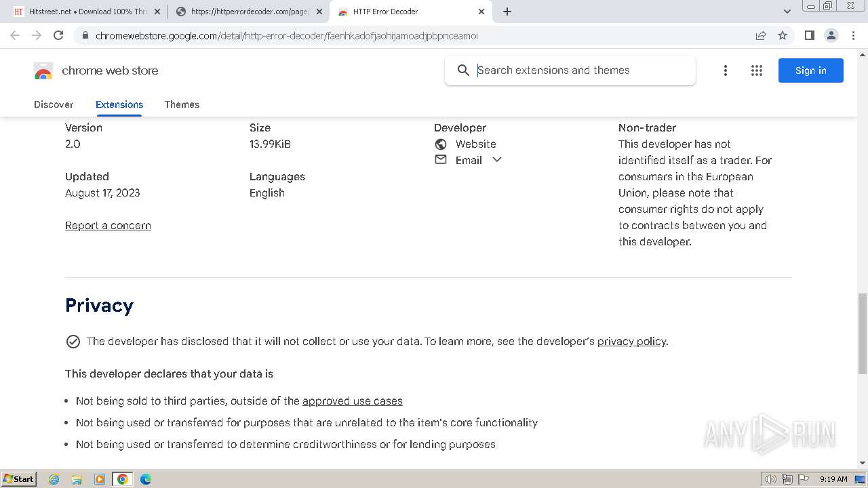Go forward one page
The image size is (868, 488).
pyautogui.click(x=37, y=35)
